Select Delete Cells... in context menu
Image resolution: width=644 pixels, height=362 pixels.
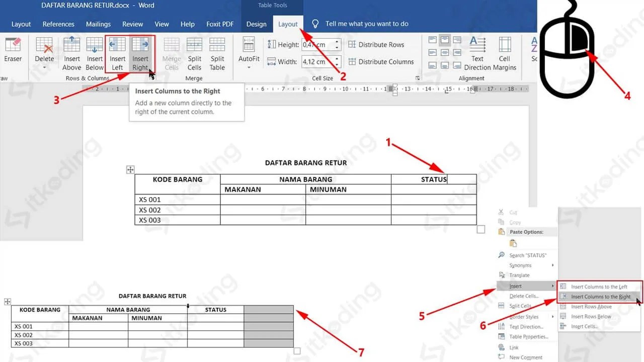[526, 296]
